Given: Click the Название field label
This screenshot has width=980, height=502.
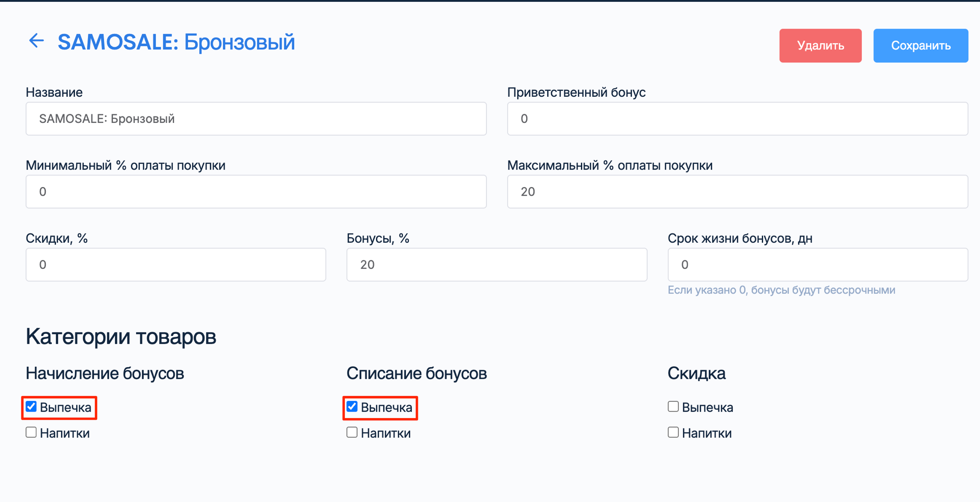Looking at the screenshot, I should (54, 92).
